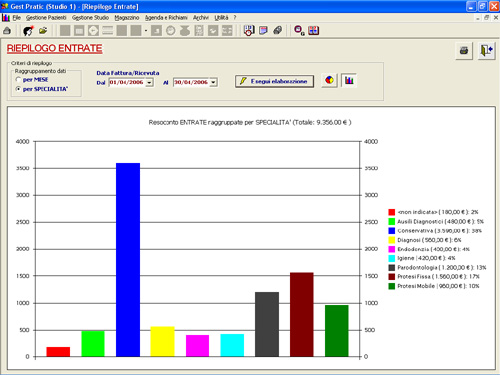This screenshot has width=500, height=375.
Task: Click the Data Fattura/Ricevuta label
Action: pyautogui.click(x=128, y=73)
